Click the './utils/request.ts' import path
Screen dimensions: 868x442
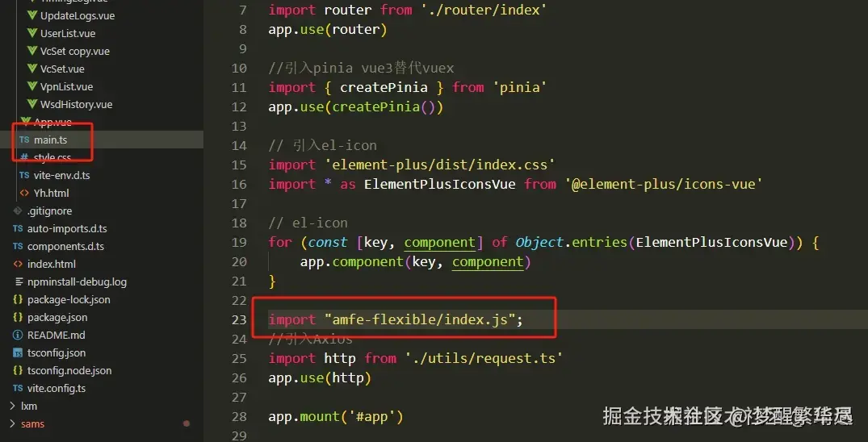click(x=484, y=358)
